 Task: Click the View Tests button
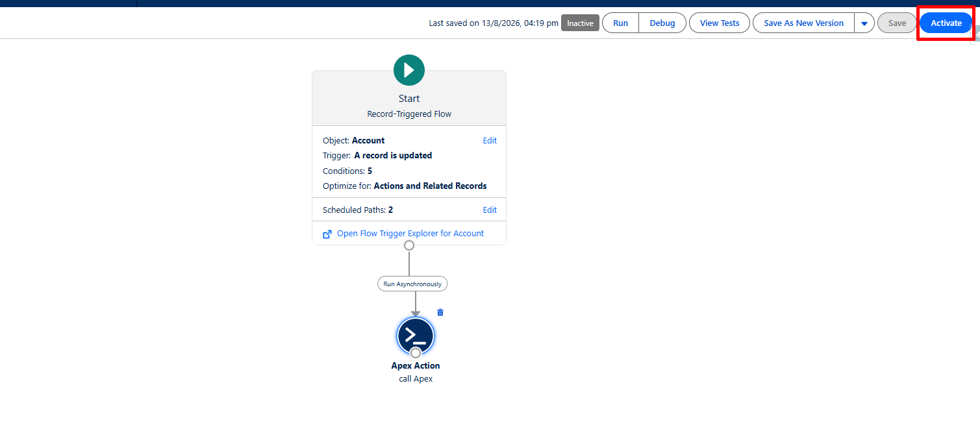click(x=720, y=23)
